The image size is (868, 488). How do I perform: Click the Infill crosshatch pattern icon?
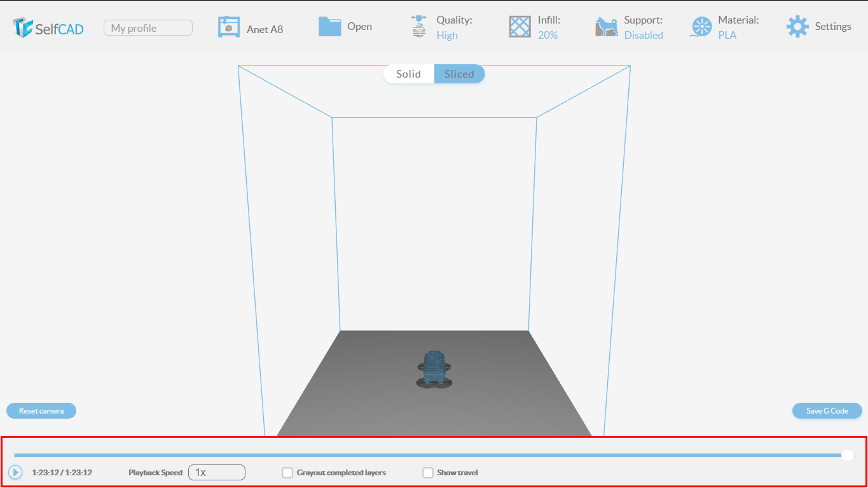click(520, 27)
